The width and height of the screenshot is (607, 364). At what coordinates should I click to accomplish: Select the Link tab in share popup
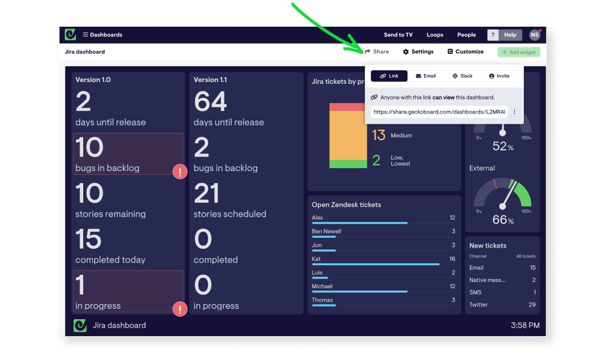(389, 76)
